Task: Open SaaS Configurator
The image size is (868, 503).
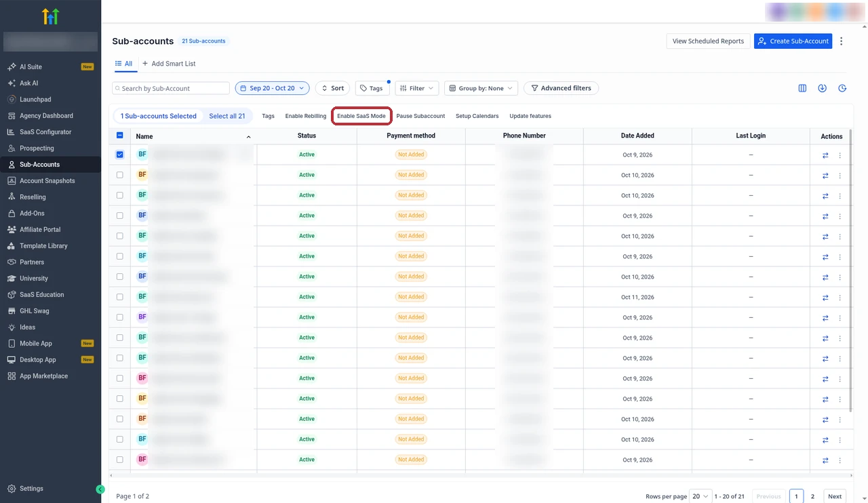Action: (x=45, y=132)
